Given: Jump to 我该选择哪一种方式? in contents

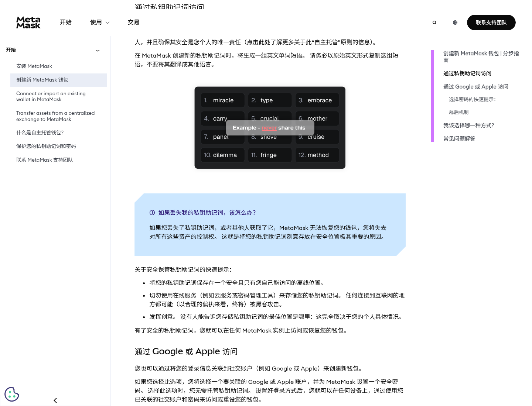Looking at the screenshot, I should [x=469, y=126].
